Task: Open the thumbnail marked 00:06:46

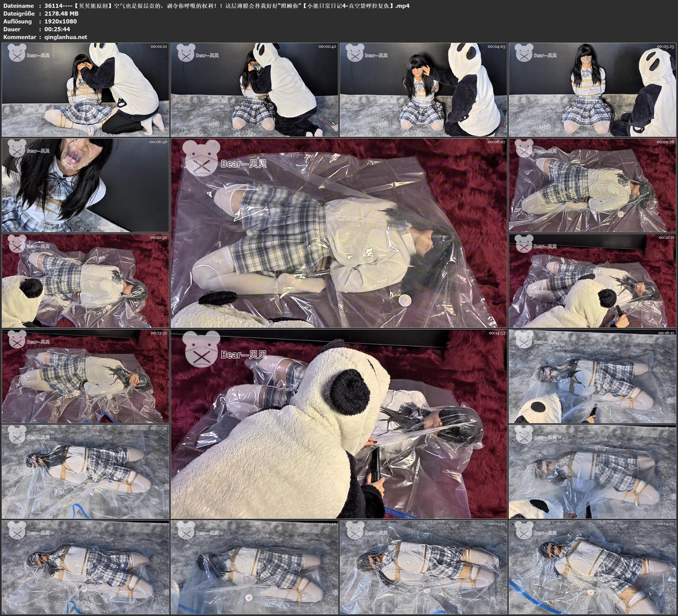Action: pos(85,185)
